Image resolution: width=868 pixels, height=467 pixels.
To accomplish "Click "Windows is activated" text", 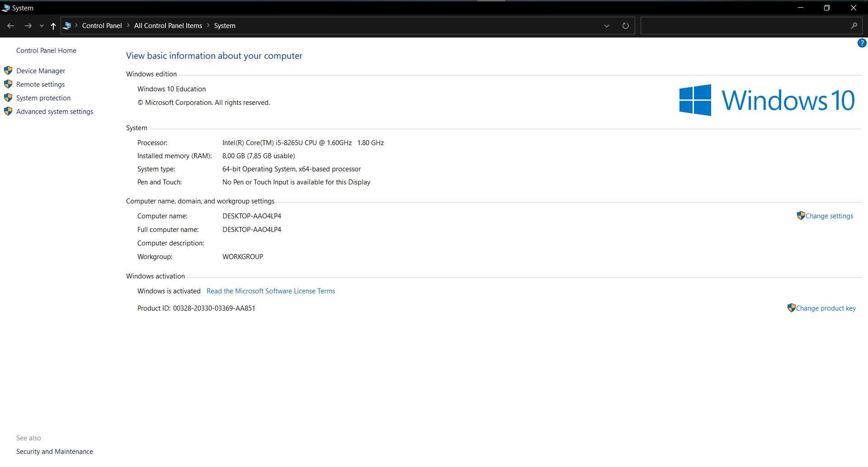I will click(169, 291).
